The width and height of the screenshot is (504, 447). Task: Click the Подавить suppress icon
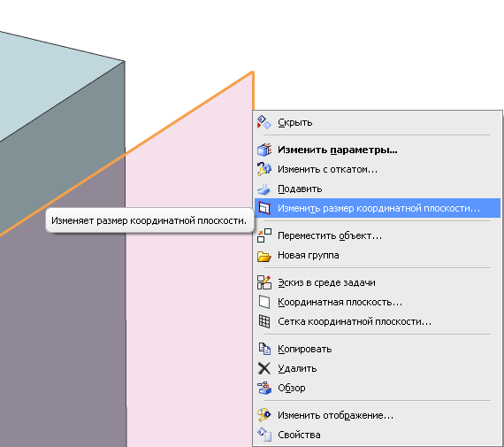click(263, 189)
